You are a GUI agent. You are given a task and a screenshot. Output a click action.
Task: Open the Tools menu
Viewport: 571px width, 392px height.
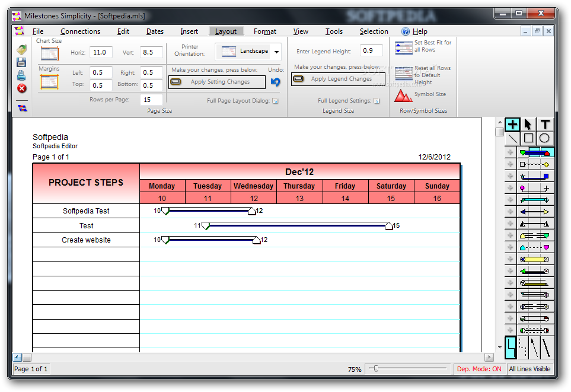(x=334, y=31)
